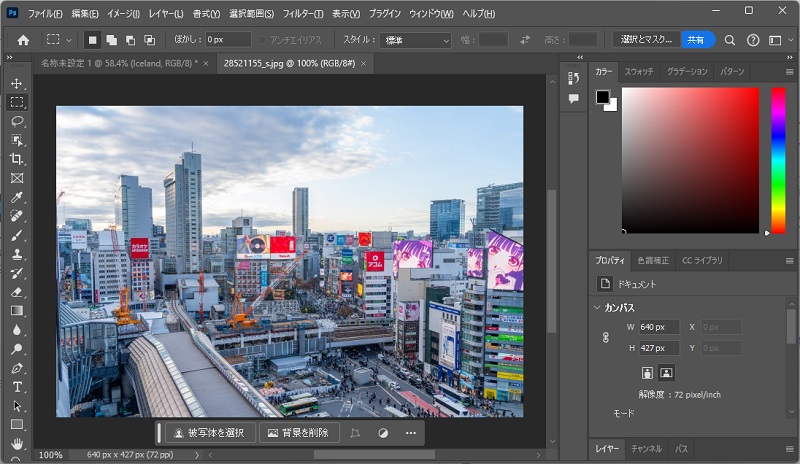Select the Horizontal Type tool
The height and width of the screenshot is (464, 800).
tap(17, 387)
